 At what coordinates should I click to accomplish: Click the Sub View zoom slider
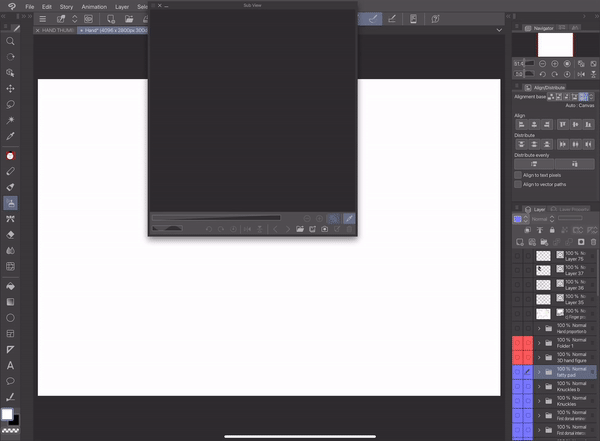point(216,218)
